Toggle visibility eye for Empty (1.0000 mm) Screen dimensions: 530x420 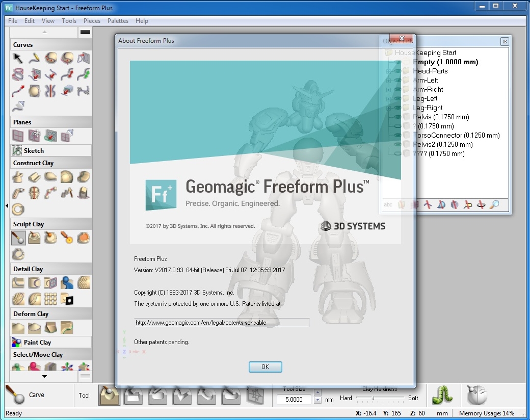click(x=397, y=62)
